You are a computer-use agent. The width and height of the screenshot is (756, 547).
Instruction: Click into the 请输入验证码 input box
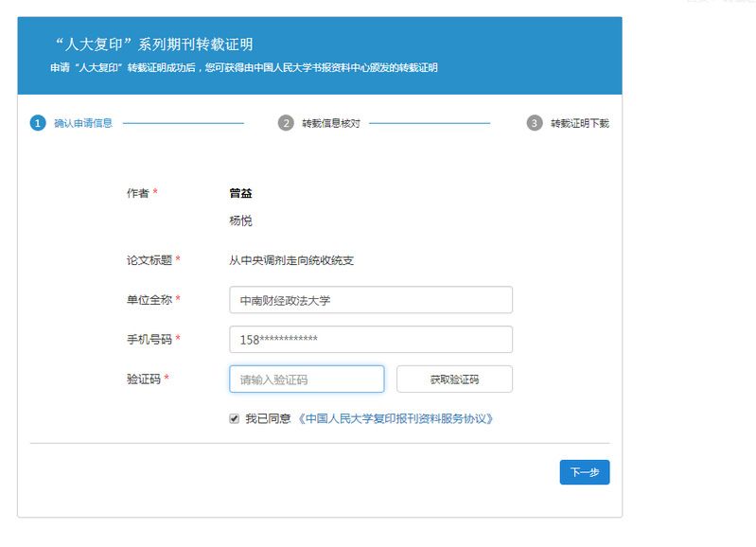pyautogui.click(x=307, y=379)
